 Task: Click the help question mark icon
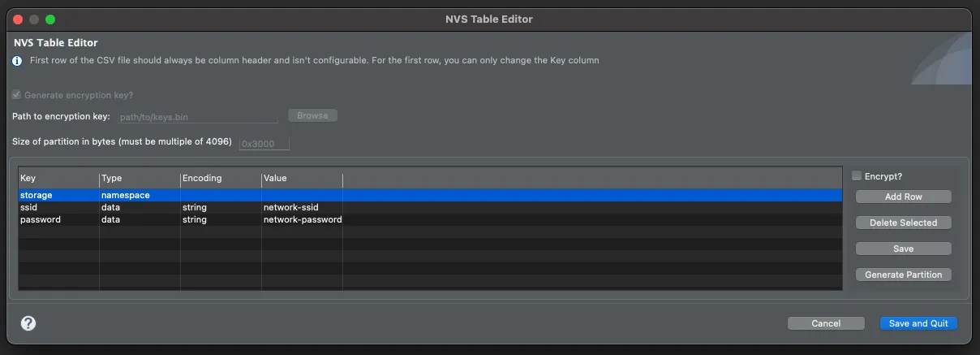[28, 323]
